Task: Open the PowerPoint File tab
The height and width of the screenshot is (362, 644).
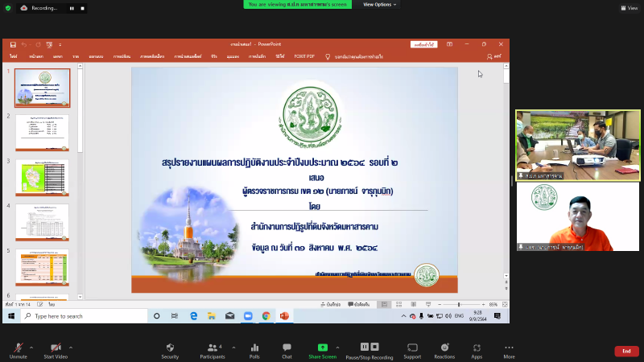Action: point(14,56)
